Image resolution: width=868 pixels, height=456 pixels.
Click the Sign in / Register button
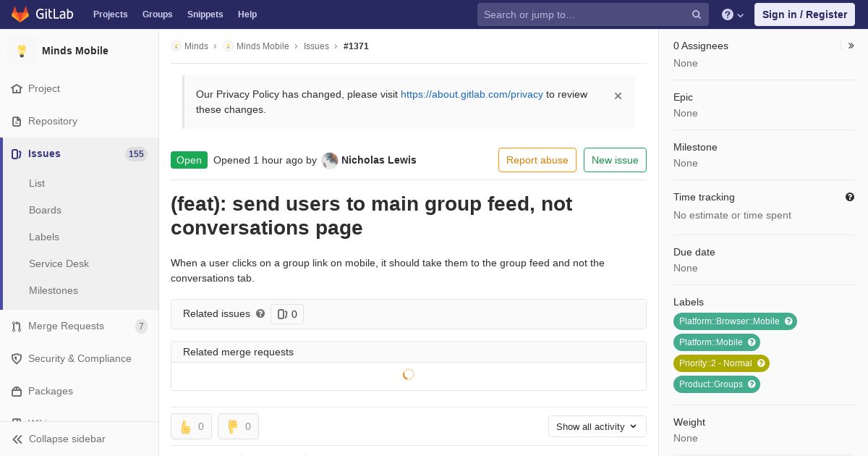[804, 14]
